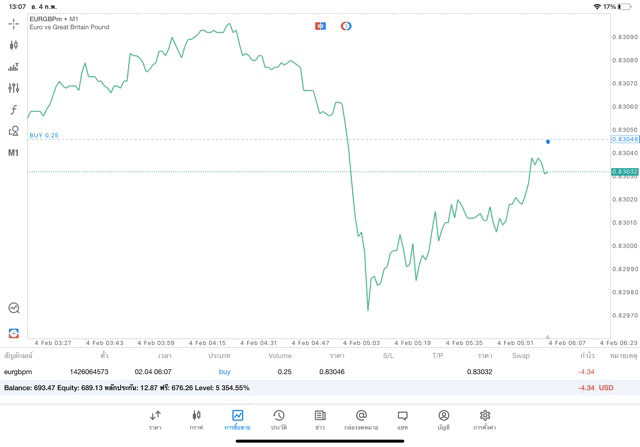
Task: Tap the red-blue icon in bottom-left corner
Action: 14,333
